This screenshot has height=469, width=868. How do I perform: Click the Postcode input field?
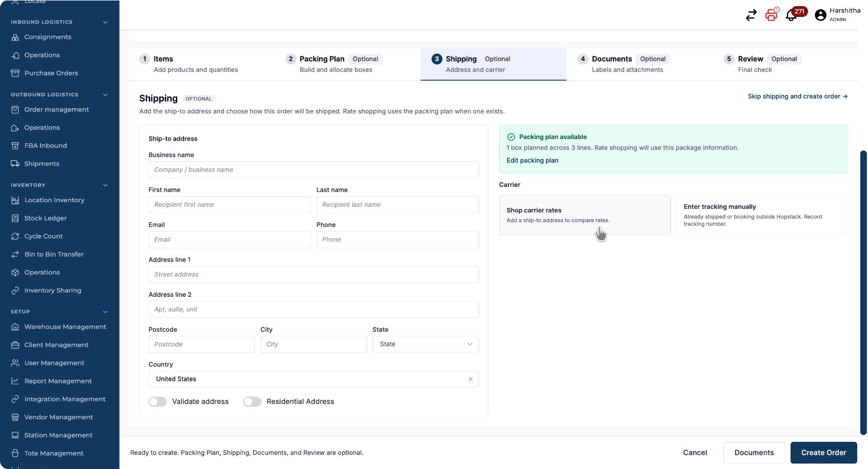coord(202,344)
